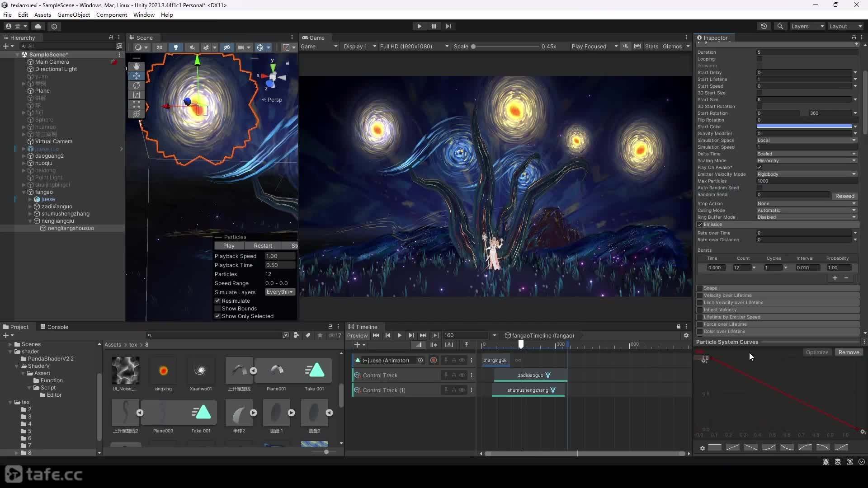Enable the Shape module checkbox
868x488 pixels.
click(x=700, y=288)
